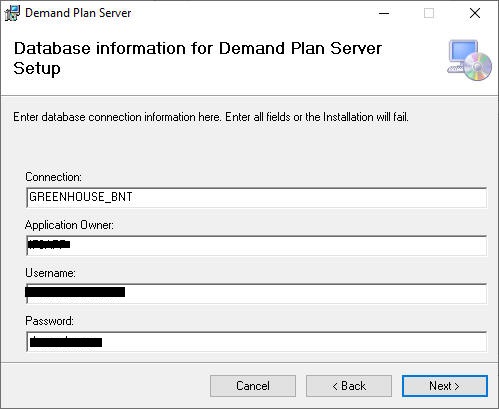Cancel the setup wizard

253,386
